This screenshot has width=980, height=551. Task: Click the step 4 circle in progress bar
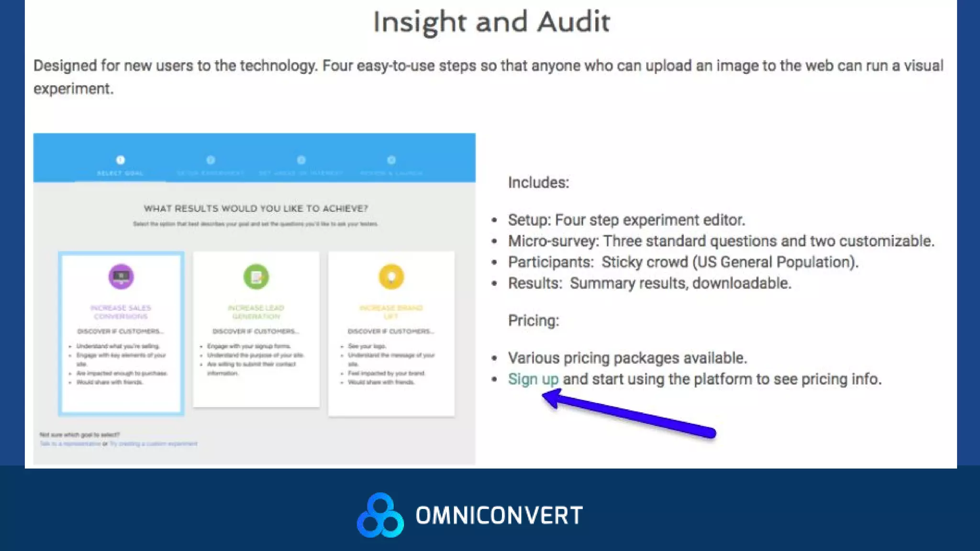(x=391, y=160)
